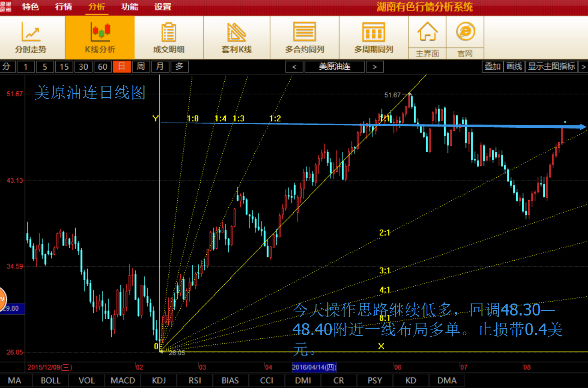The image size is (588, 388).
Task: Click the orange circular badge at left edge
Action: click(3, 299)
